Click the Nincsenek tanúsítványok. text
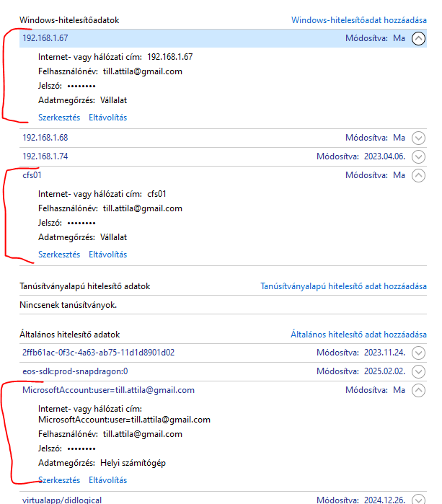This screenshot has width=442, height=504. tap(68, 305)
